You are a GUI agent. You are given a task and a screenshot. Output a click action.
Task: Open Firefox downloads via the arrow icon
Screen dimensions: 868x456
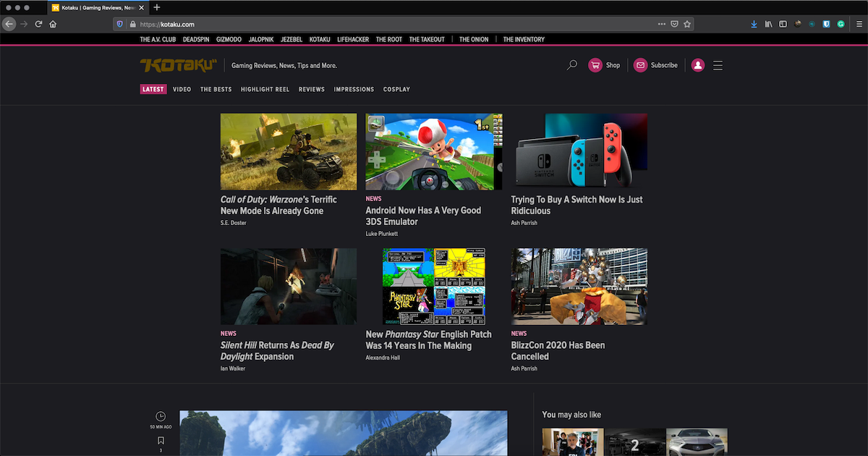(x=754, y=23)
